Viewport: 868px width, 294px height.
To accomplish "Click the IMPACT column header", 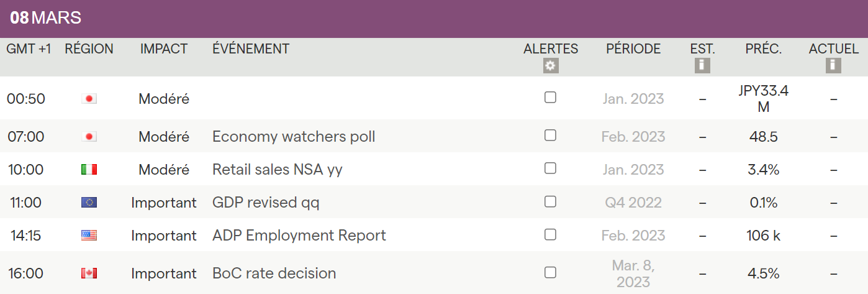I will [x=164, y=49].
